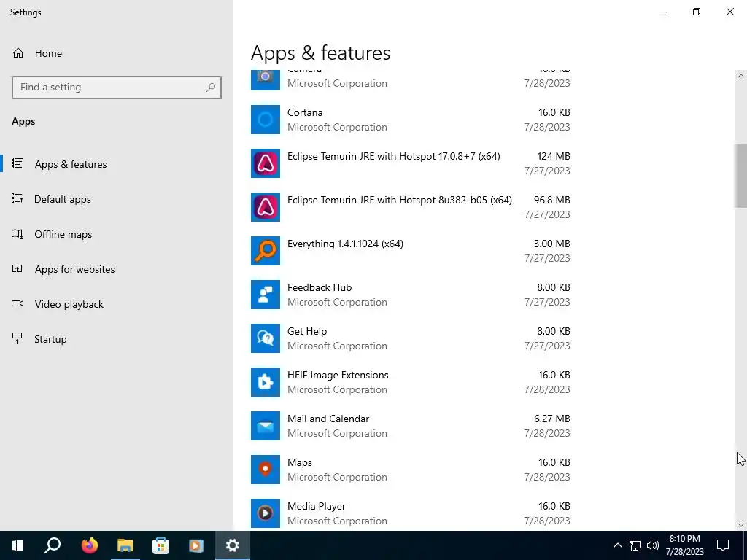Select the Mail and Calendar entry
The height and width of the screenshot is (560, 747).
coord(328,419)
